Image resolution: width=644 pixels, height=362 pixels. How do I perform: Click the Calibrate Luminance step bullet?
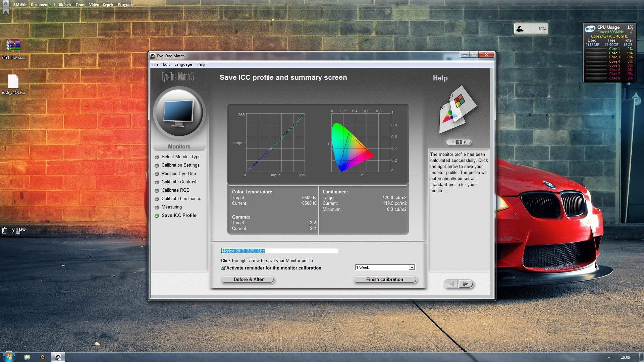pyautogui.click(x=157, y=199)
